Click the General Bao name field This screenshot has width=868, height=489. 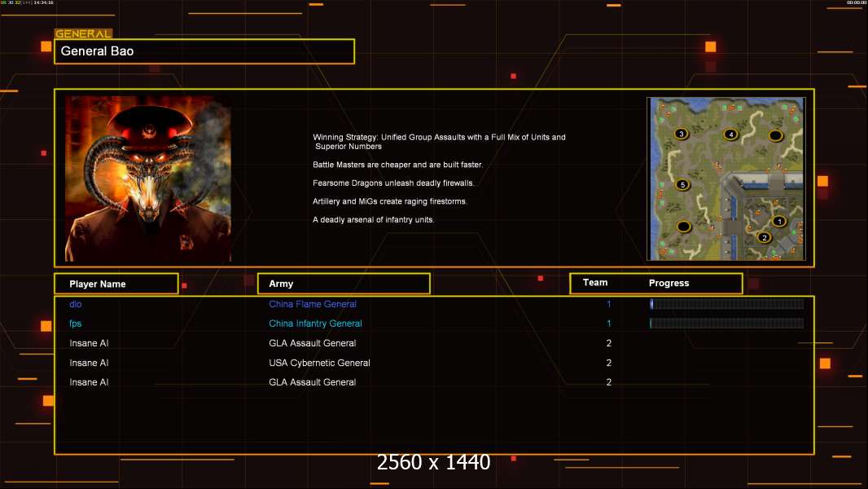(x=204, y=51)
